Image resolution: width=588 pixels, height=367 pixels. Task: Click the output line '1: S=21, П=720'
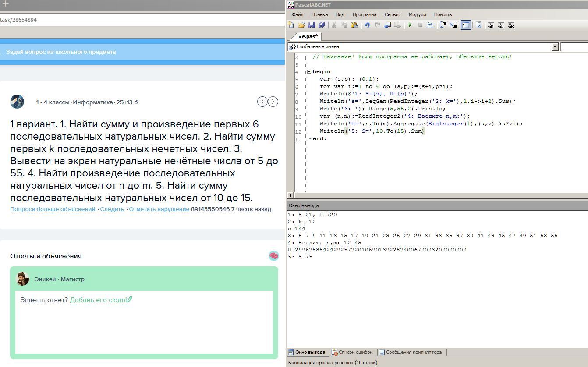(312, 215)
